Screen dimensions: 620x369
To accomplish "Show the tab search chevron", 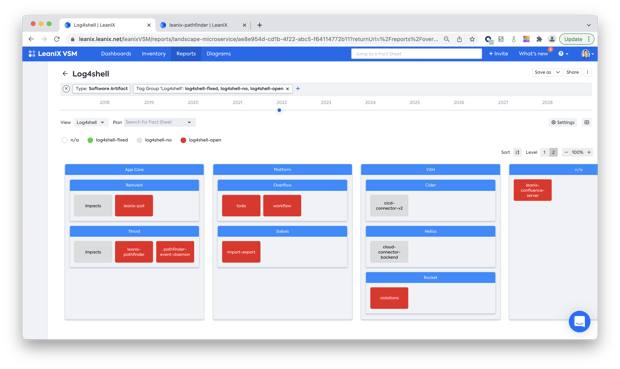I will pyautogui.click(x=589, y=25).
